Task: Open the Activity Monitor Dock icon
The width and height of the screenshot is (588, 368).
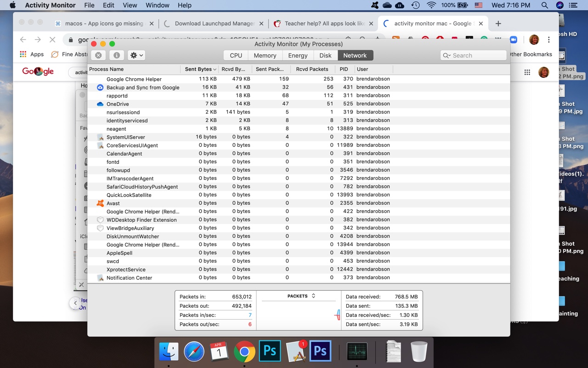Action: coord(357,352)
